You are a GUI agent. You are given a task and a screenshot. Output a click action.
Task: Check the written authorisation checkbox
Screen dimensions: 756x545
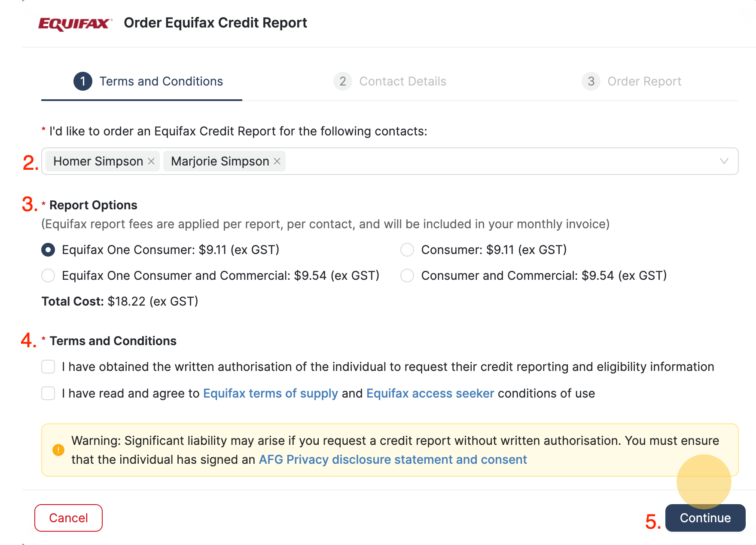(48, 367)
